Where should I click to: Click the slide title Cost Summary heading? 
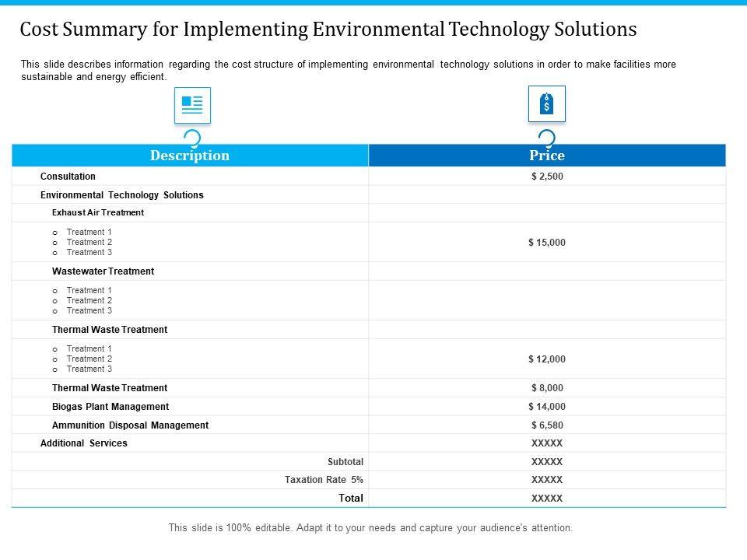coord(328,30)
